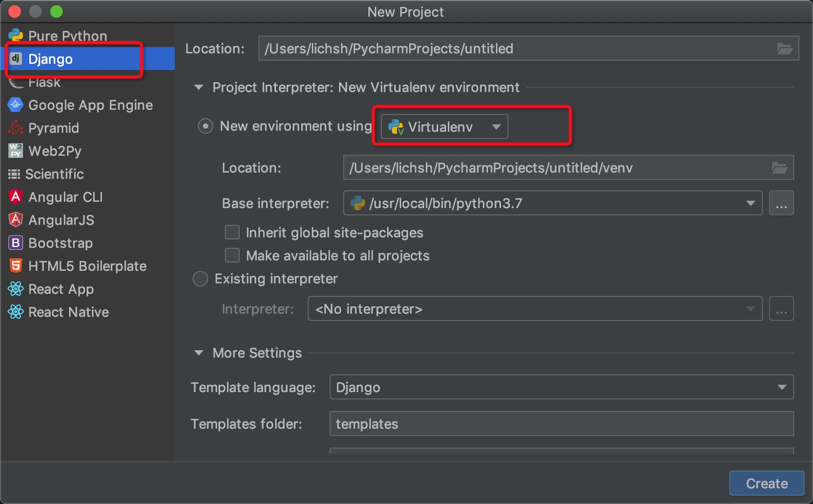Screen dimensions: 813x504
Task: Click the Scientific project icon
Action: click(14, 174)
